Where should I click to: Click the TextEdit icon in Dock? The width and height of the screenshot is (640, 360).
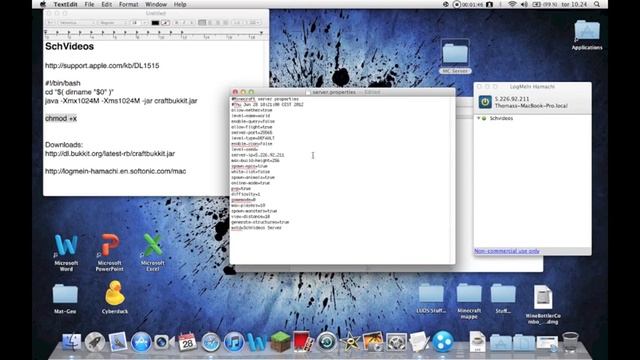pyautogui.click(x=419, y=342)
